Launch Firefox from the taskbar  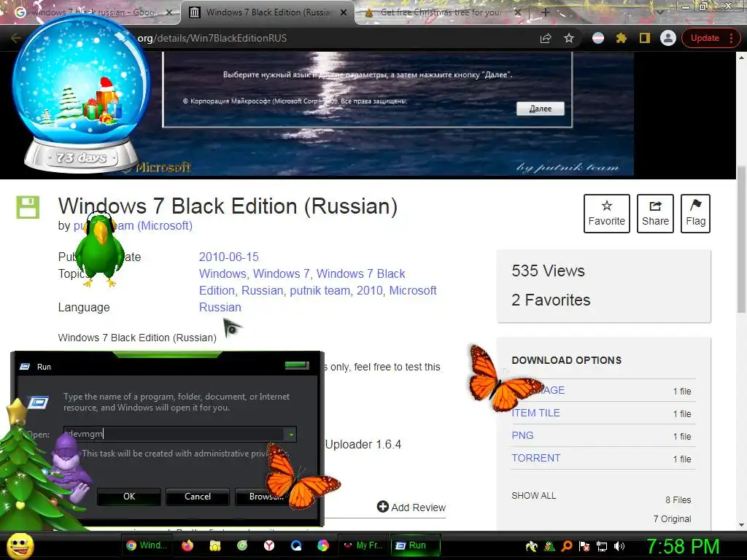tap(187, 545)
